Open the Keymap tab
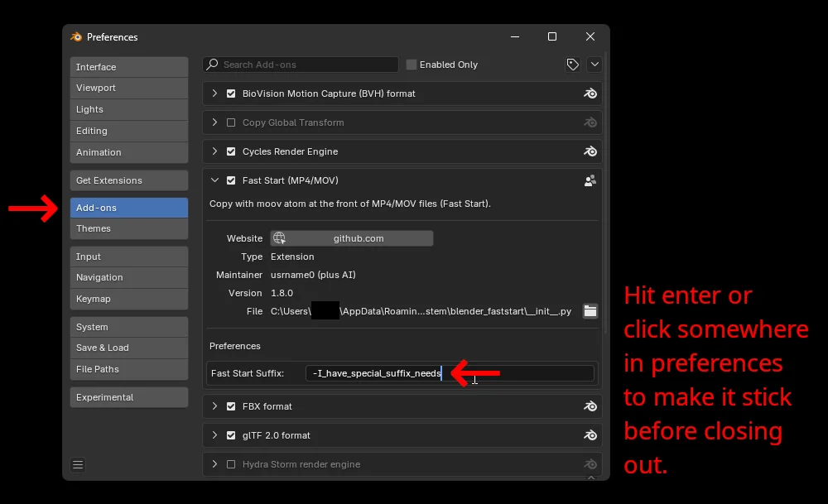This screenshot has height=504, width=828. [x=129, y=299]
